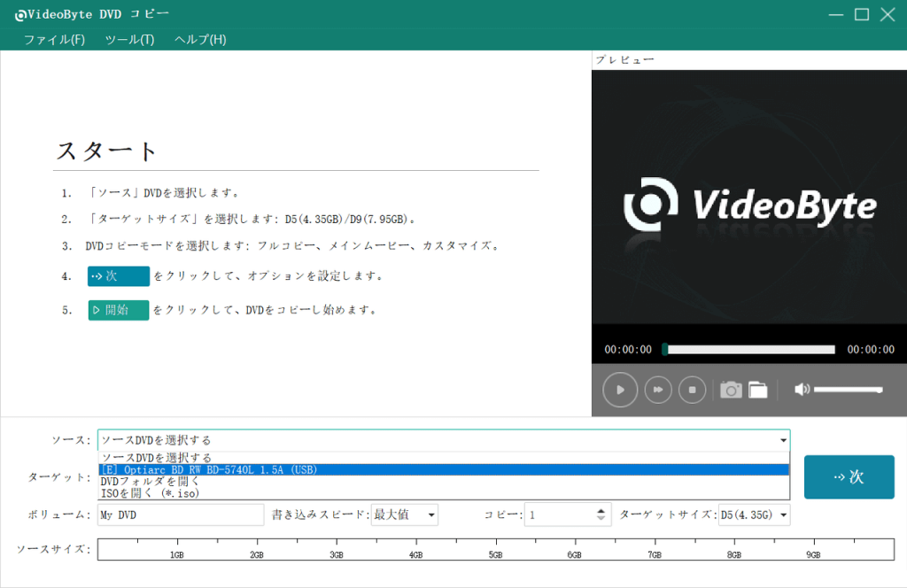Click the blue 次 button on the right
907x588 pixels.
[x=849, y=476]
